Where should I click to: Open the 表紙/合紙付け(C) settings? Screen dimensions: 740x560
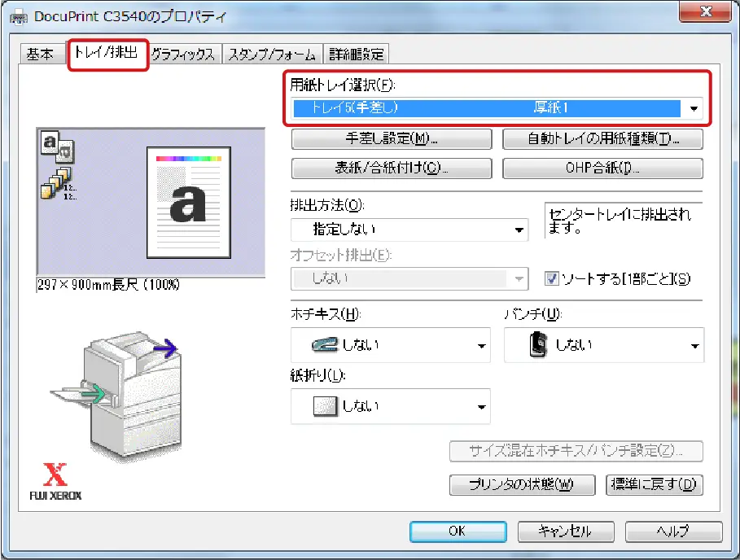[392, 168]
